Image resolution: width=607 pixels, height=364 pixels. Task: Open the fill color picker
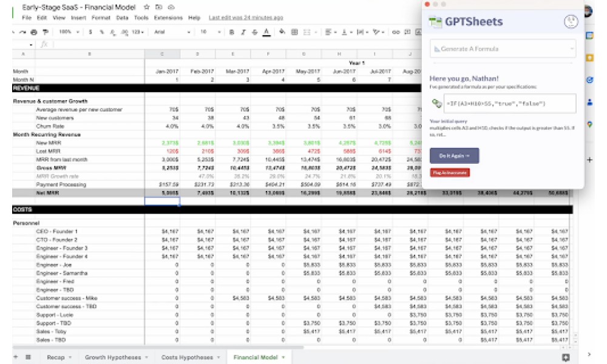[282, 32]
